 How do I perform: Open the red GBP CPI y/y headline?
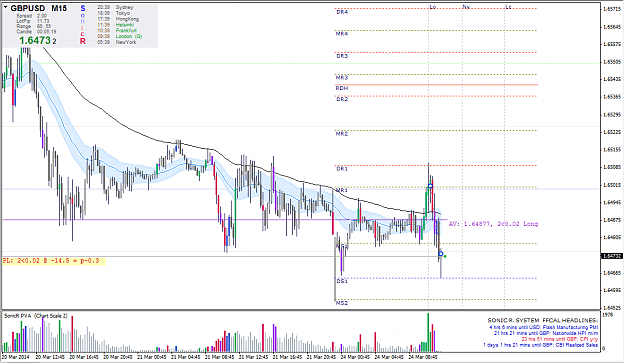click(x=560, y=339)
